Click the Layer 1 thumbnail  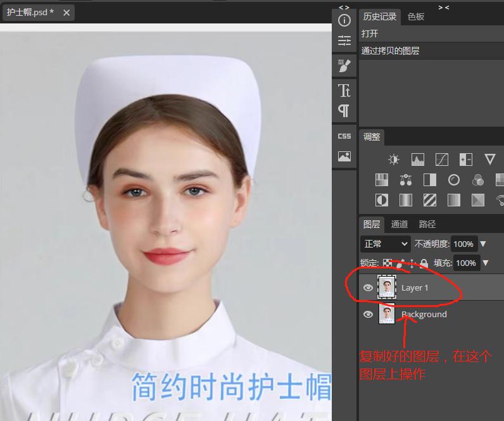coord(387,287)
